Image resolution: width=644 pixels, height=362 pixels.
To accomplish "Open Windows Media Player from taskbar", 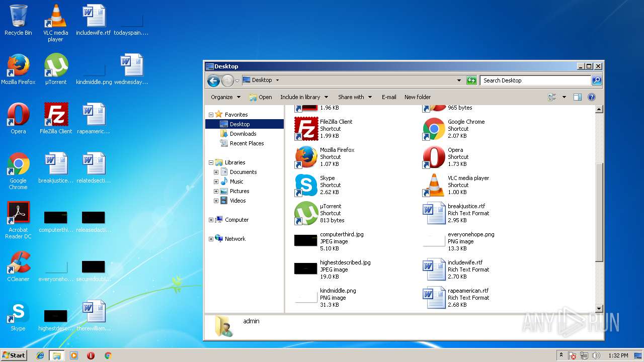I will tap(74, 355).
